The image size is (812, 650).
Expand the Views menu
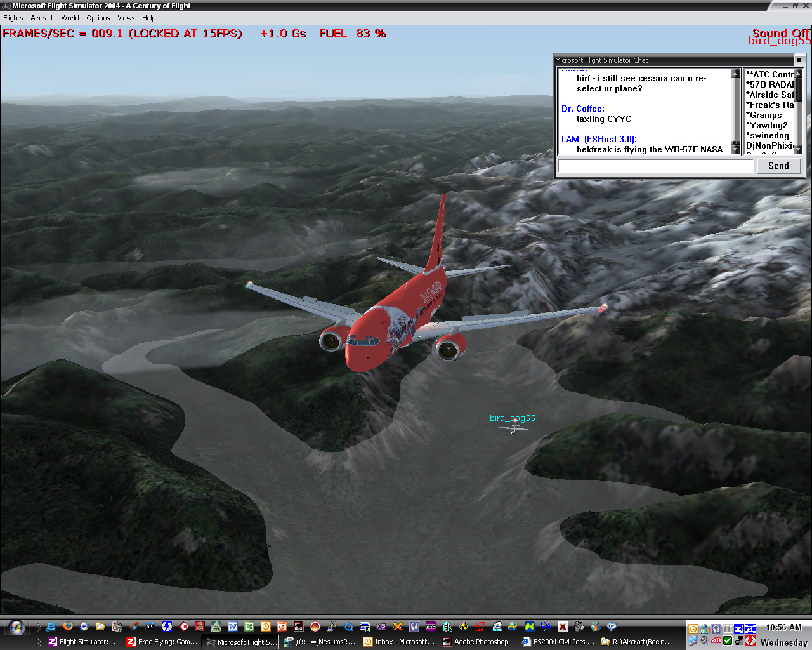click(126, 18)
